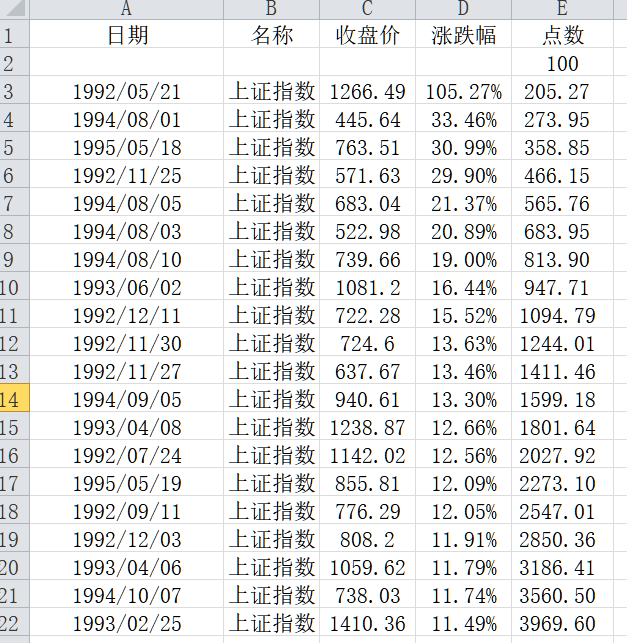The width and height of the screenshot is (627, 643).
Task: Click the 点数 header cell
Action: 562,34
